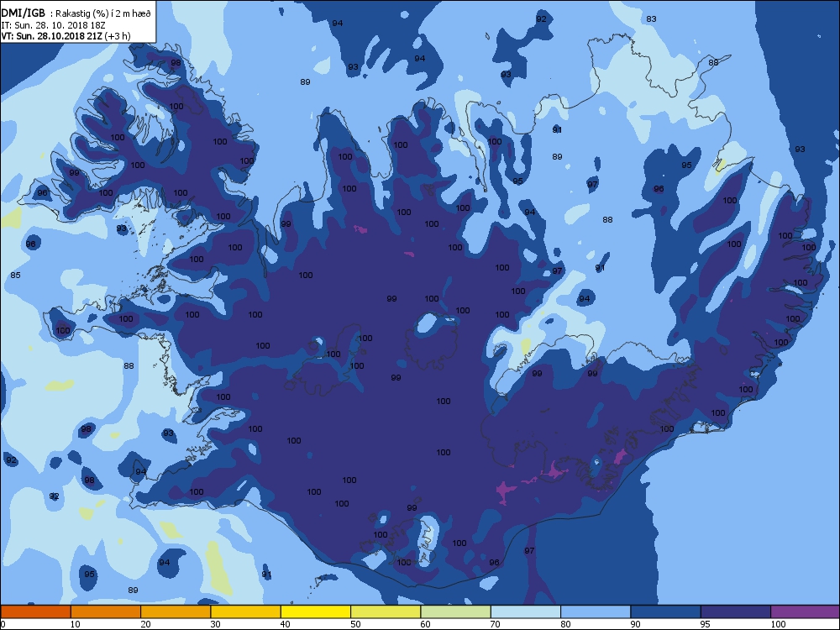Pick the pale yellow 50–60 legend swatch

click(386, 612)
